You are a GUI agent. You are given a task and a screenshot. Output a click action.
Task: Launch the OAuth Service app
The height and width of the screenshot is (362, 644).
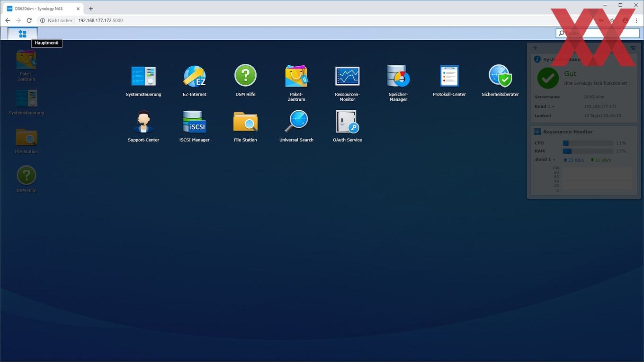click(x=347, y=126)
